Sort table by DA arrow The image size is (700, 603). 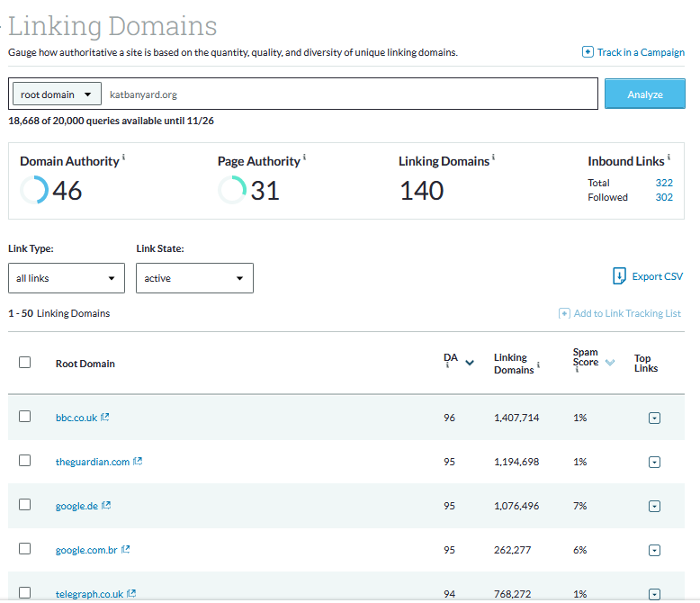tap(470, 363)
